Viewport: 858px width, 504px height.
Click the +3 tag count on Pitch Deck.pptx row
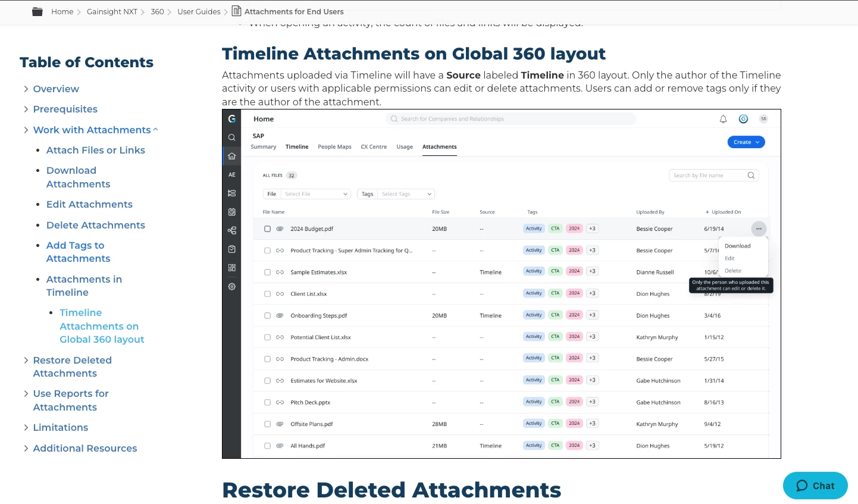coord(592,402)
